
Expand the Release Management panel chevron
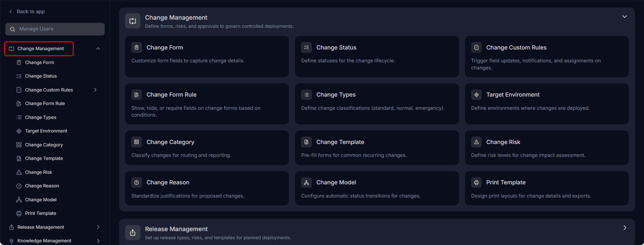[624, 228]
